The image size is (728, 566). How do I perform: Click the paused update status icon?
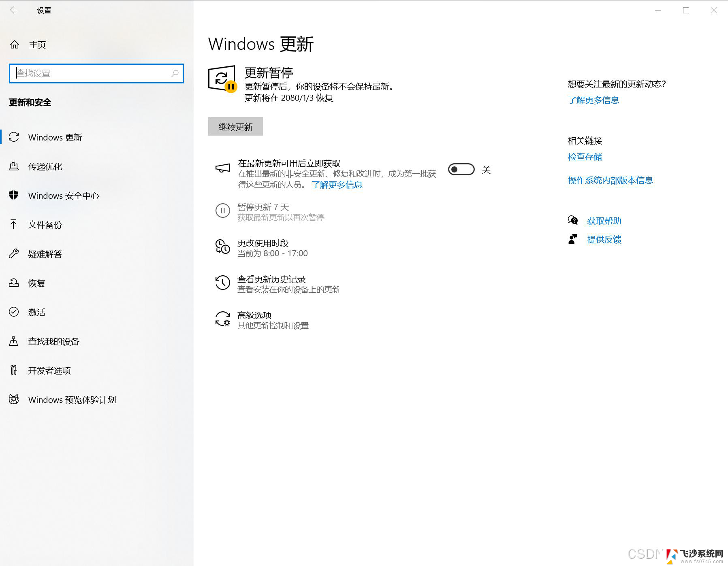[x=222, y=79]
